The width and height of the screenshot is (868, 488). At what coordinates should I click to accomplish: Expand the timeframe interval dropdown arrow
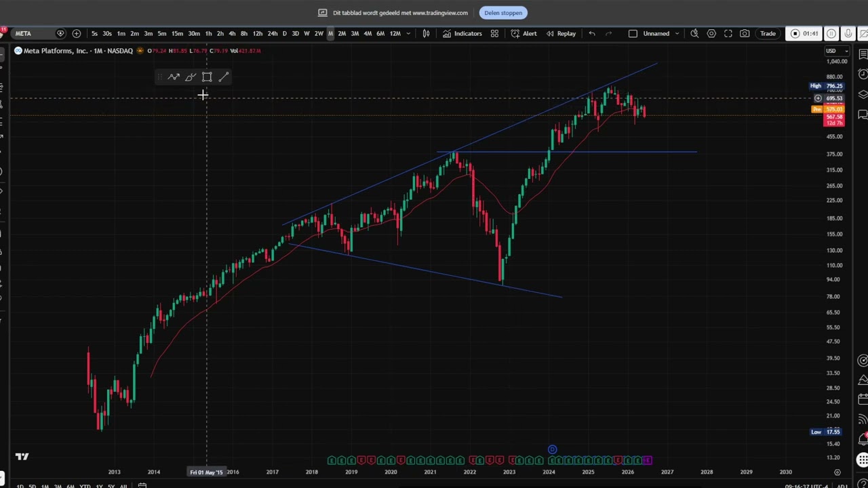tap(408, 33)
